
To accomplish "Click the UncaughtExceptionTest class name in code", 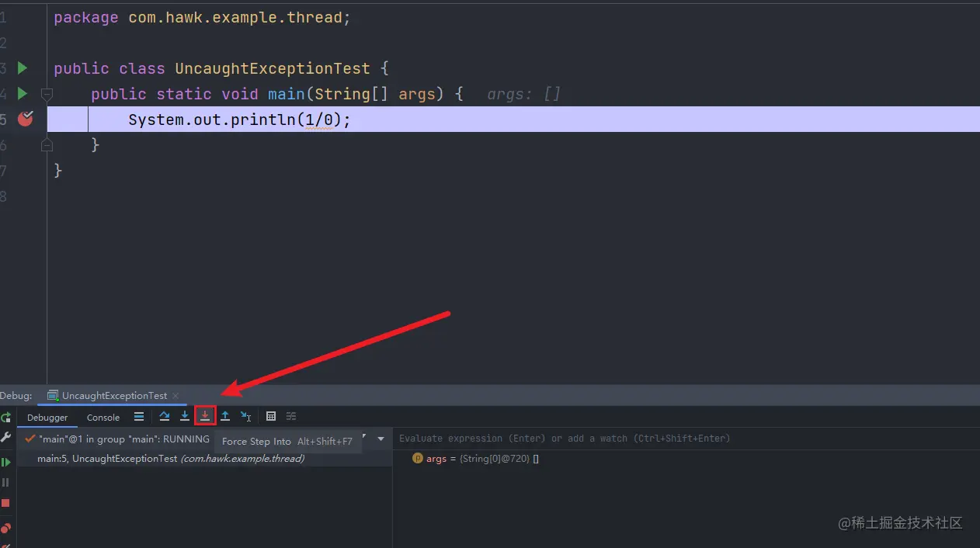I will point(273,68).
